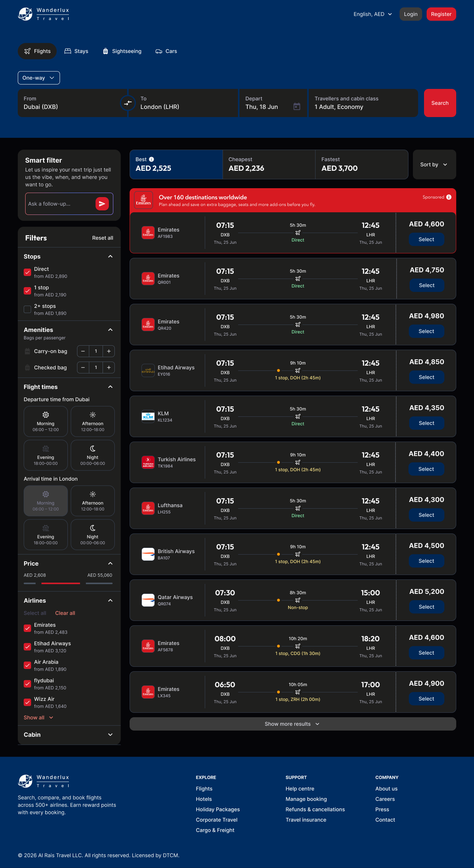Show info about the Best price

point(151,159)
